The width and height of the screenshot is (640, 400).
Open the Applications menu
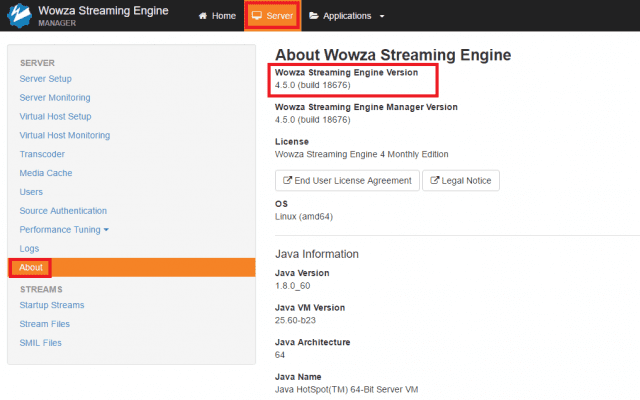[347, 16]
